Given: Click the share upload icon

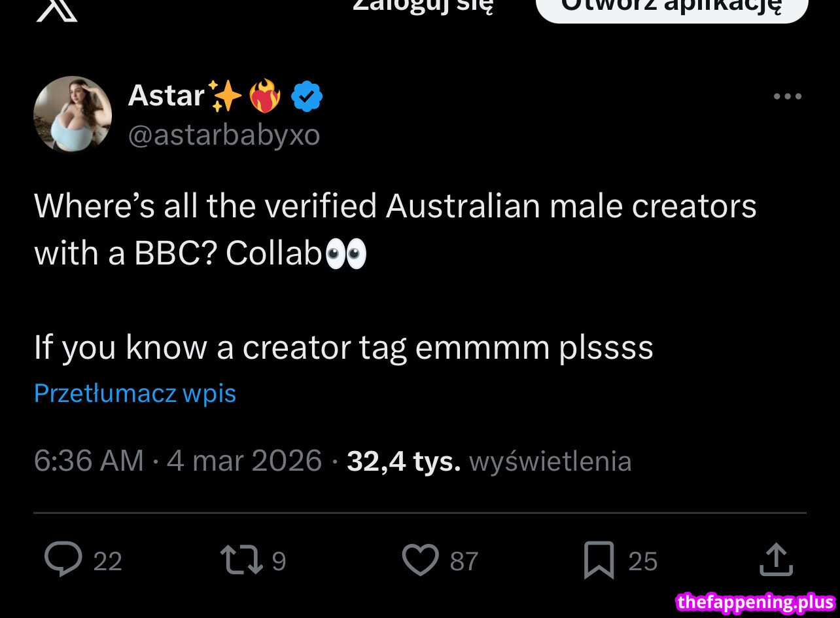Looking at the screenshot, I should [x=776, y=560].
